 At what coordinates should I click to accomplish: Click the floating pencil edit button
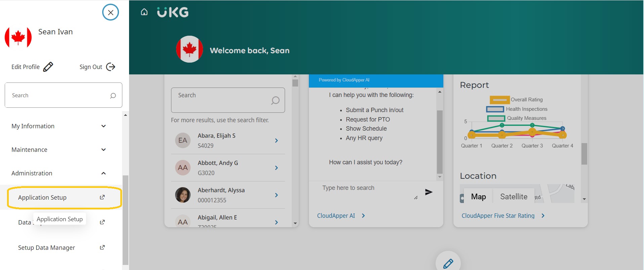coord(448,263)
